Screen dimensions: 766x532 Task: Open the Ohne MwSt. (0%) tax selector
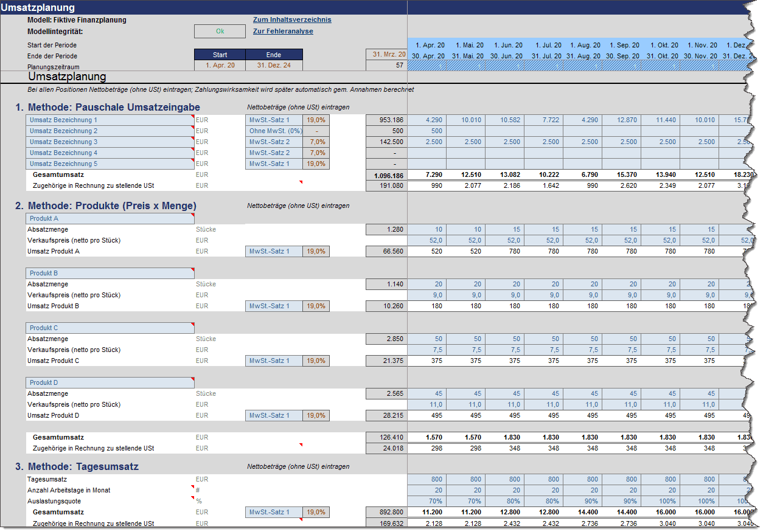(274, 131)
